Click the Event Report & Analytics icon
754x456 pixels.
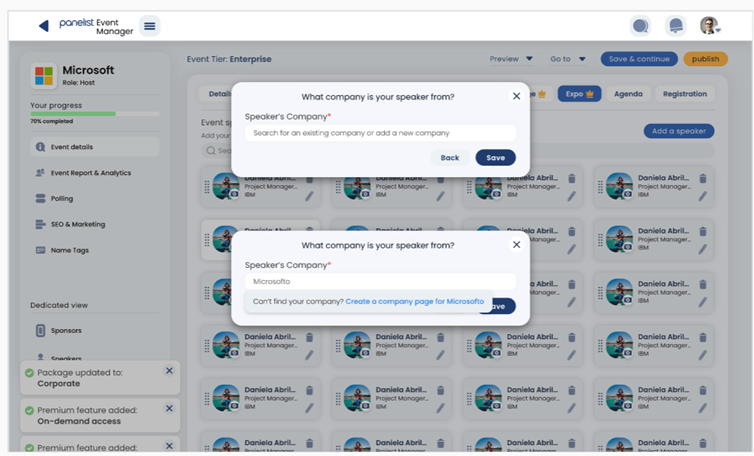(40, 173)
